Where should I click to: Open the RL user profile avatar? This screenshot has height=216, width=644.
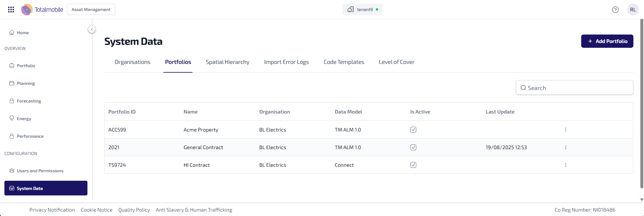(633, 10)
